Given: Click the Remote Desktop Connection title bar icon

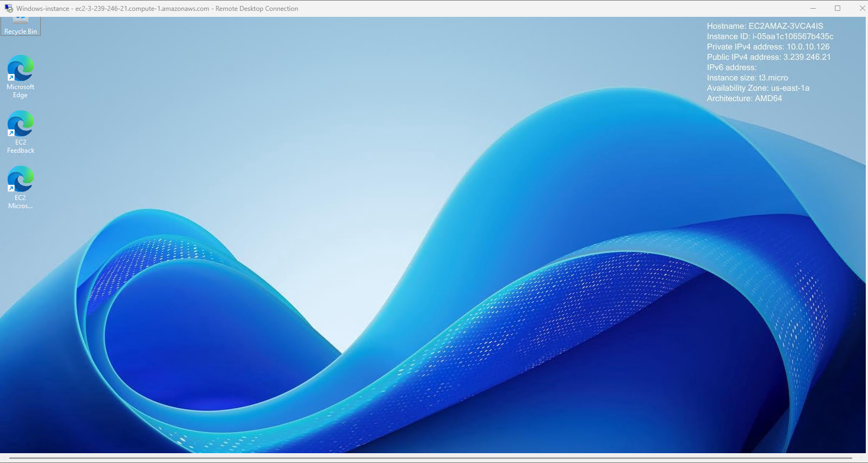Looking at the screenshot, I should 9,8.
